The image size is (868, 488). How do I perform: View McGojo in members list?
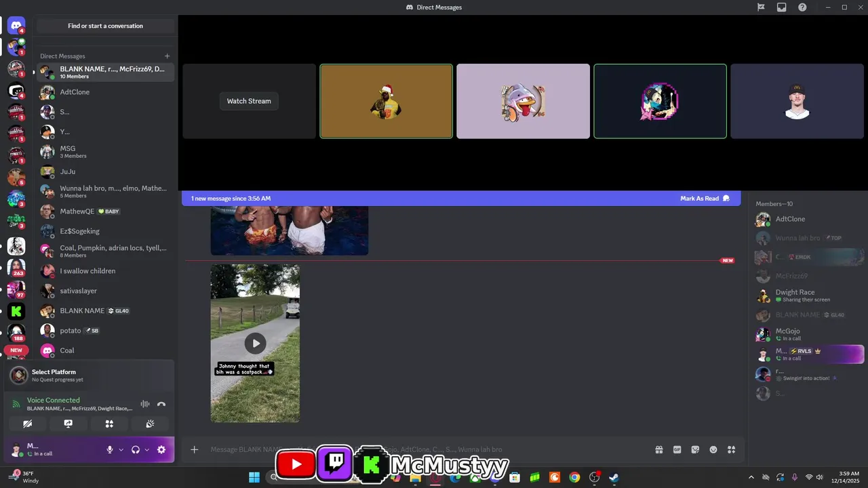810,334
